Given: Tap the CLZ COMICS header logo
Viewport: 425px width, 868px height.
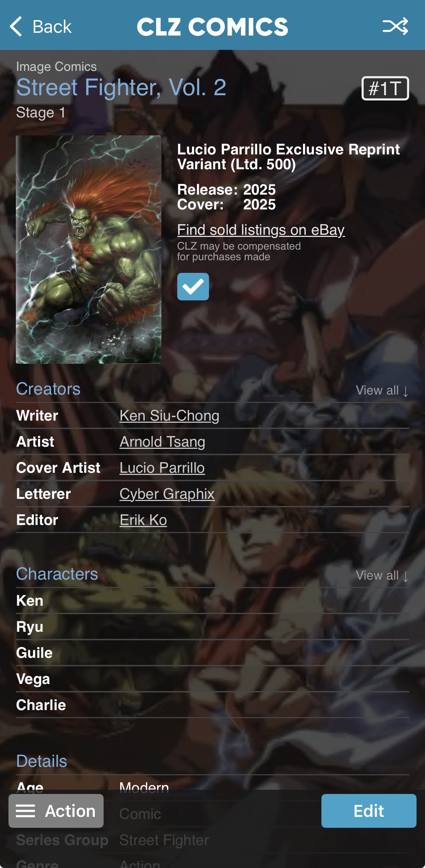Looking at the screenshot, I should pos(212,27).
